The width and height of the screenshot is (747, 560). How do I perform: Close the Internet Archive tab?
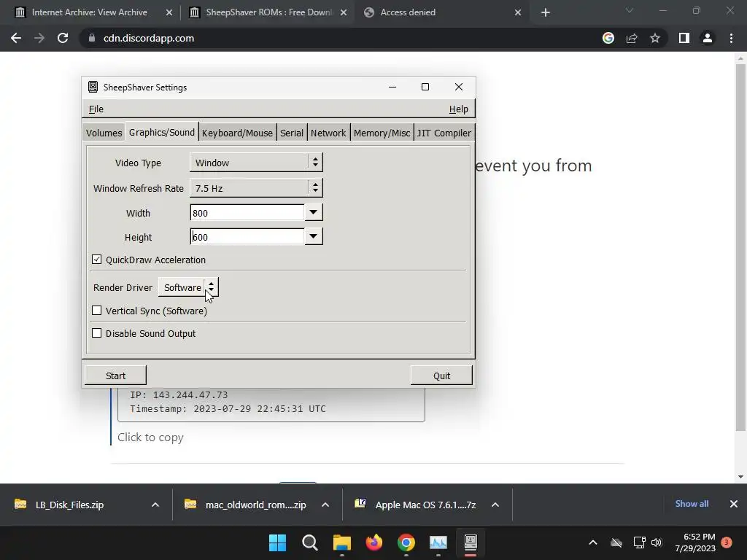(x=169, y=12)
